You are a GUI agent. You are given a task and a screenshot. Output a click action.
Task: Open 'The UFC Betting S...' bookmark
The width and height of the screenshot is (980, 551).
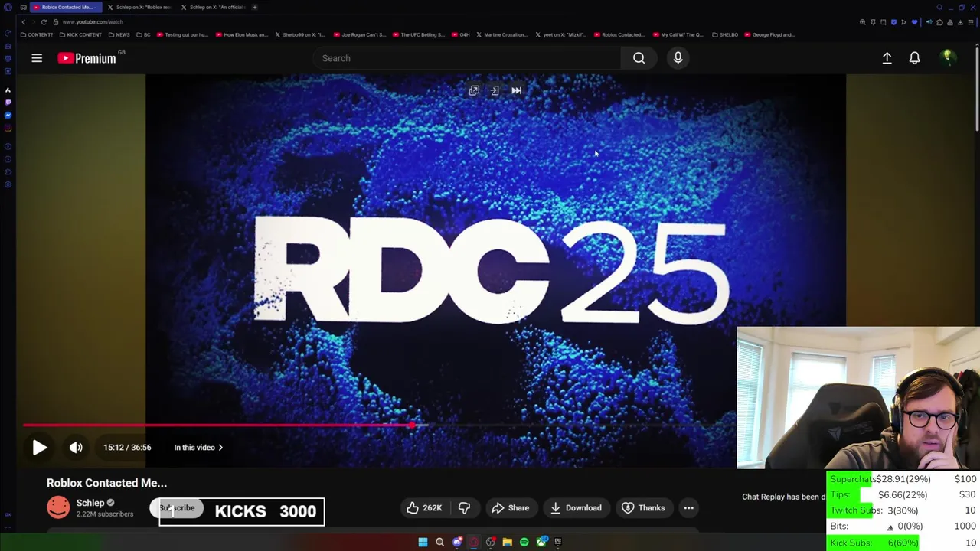pyautogui.click(x=419, y=35)
